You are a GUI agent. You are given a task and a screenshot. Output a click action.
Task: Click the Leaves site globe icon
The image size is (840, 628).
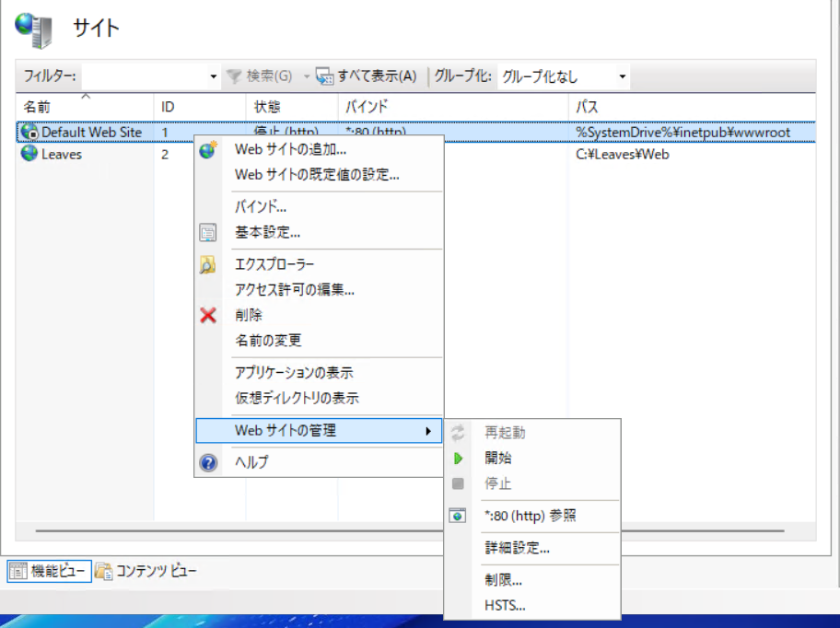(x=29, y=154)
